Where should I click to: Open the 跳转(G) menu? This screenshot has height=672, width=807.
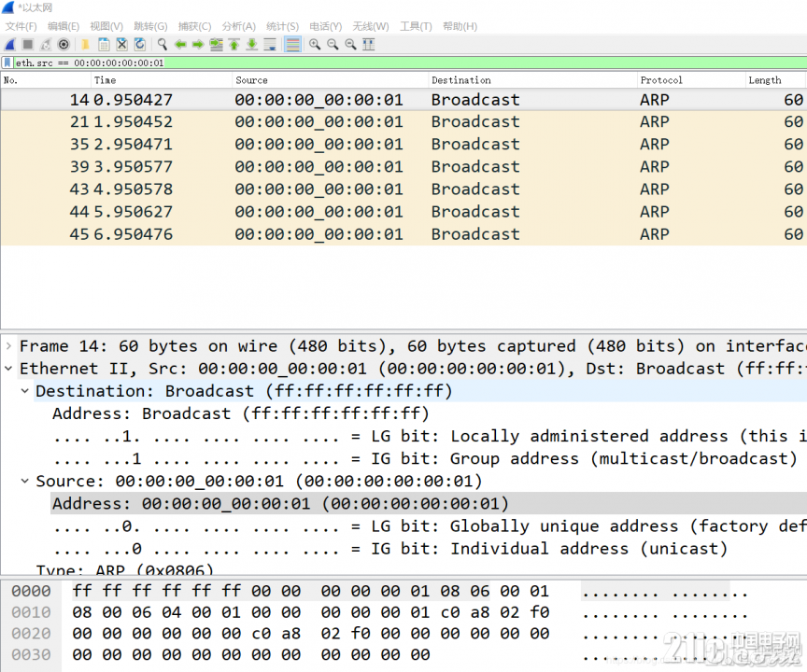150,26
